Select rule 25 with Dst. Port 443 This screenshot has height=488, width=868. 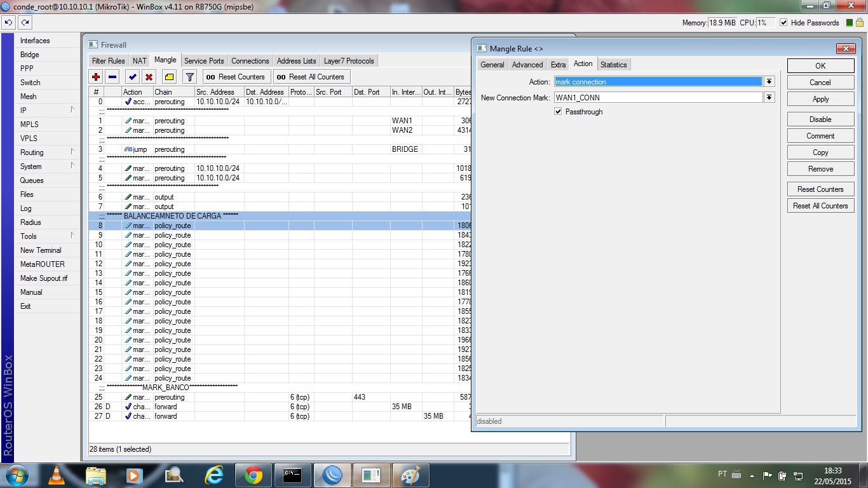[x=280, y=397]
